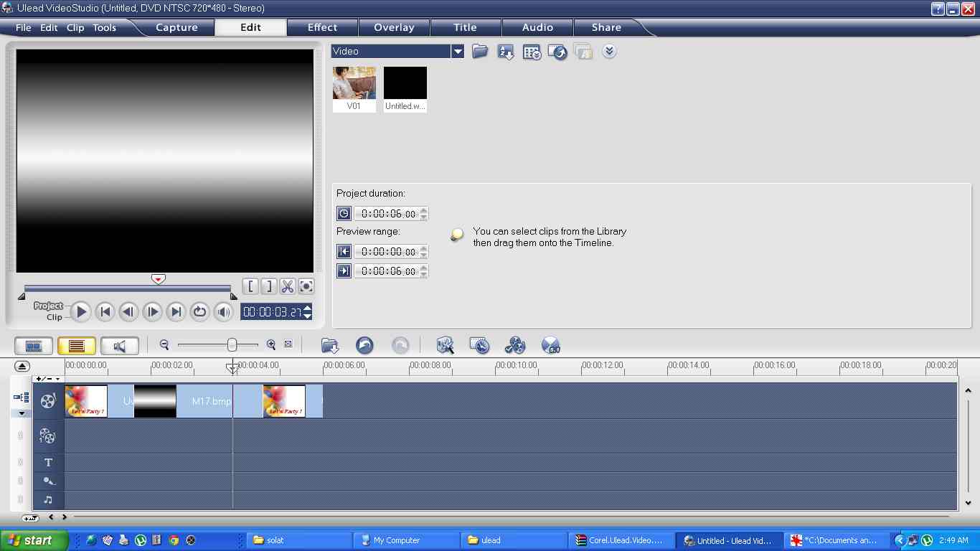
Task: Expand the track manager dropdown arrow
Action: pyautogui.click(x=22, y=413)
